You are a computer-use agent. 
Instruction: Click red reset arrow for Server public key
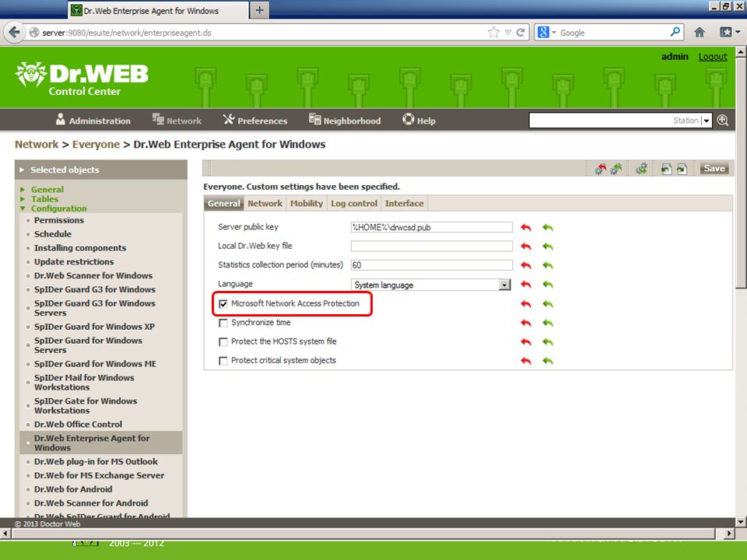point(526,227)
